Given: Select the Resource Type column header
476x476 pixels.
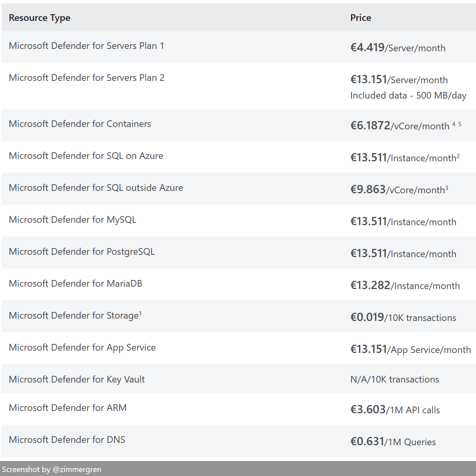Looking at the screenshot, I should (x=39, y=18).
